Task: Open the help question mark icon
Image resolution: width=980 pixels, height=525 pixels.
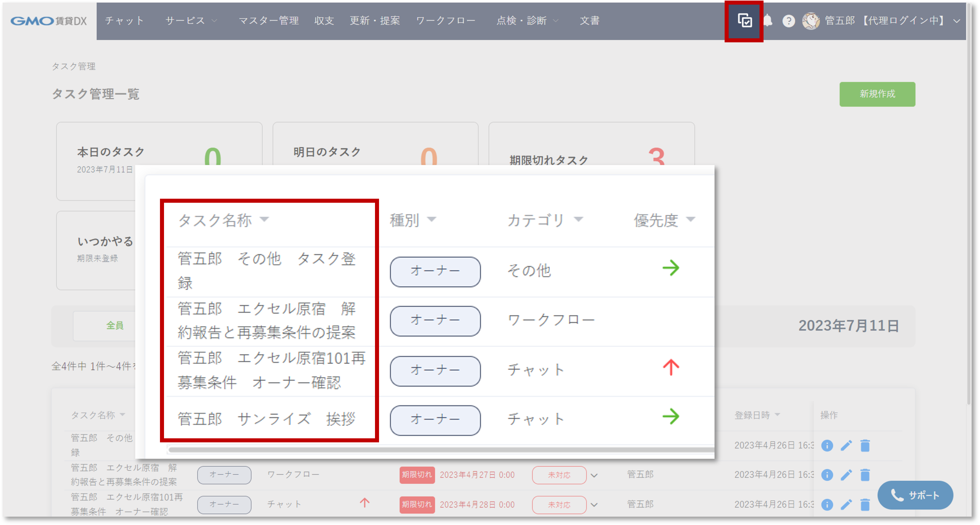Action: 788,21
